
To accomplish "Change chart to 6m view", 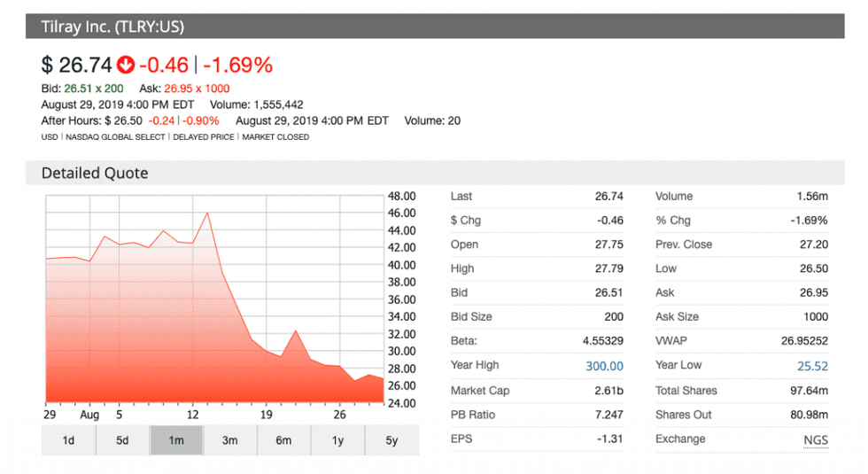I will pos(283,440).
